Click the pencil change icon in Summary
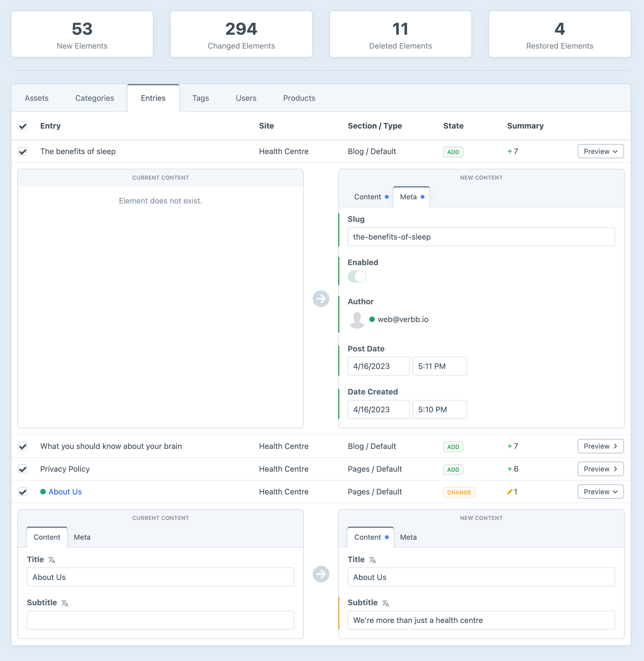644x661 pixels. click(510, 492)
